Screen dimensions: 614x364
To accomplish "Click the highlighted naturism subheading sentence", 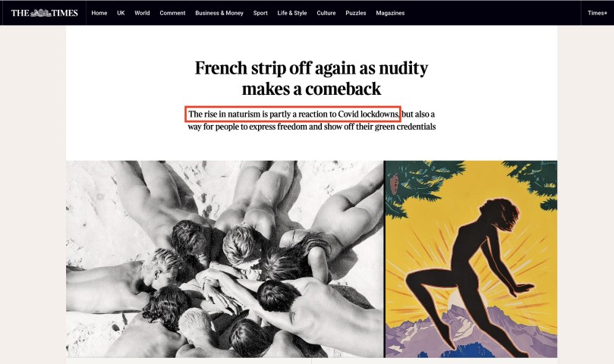I will [x=293, y=114].
